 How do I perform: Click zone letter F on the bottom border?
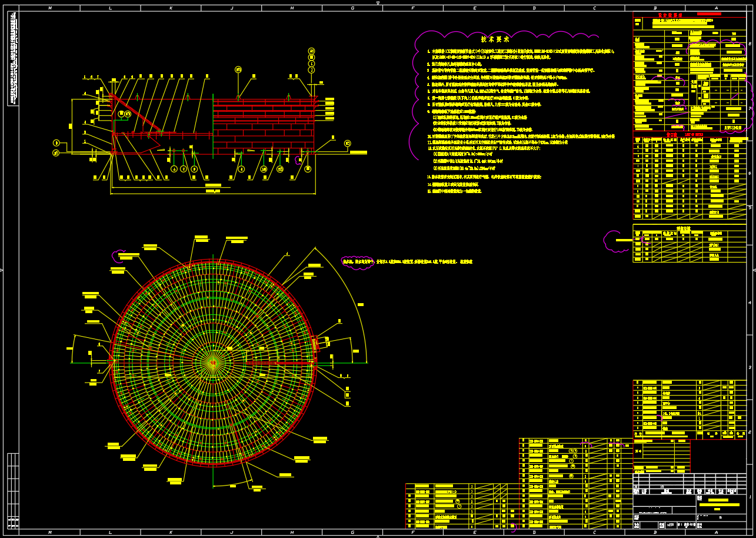click(413, 532)
